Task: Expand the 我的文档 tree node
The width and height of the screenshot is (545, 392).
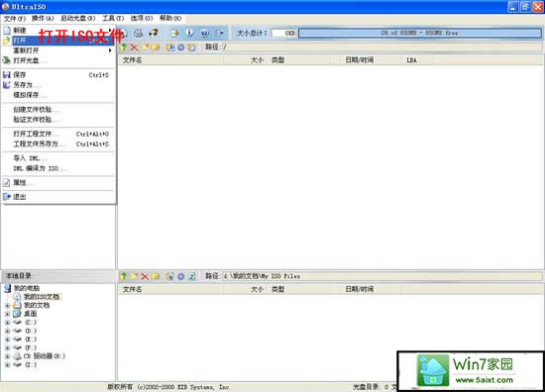Action: [x=7, y=306]
